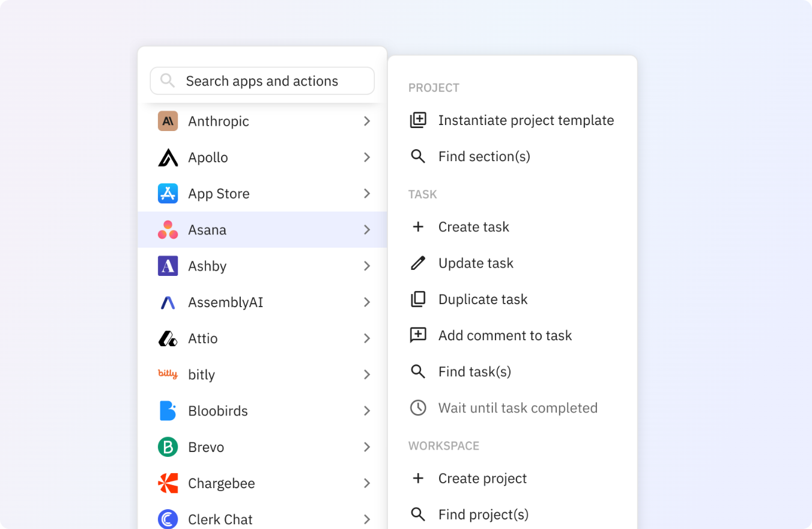Open the Chargebee row chevron
This screenshot has width=812, height=529.
coord(367,483)
